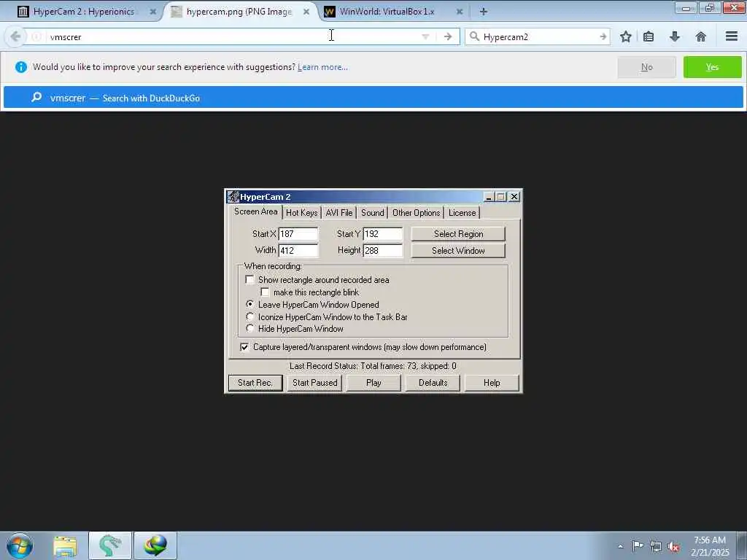The image size is (747, 560).
Task: Open File Explorer from the taskbar
Action: point(65,546)
